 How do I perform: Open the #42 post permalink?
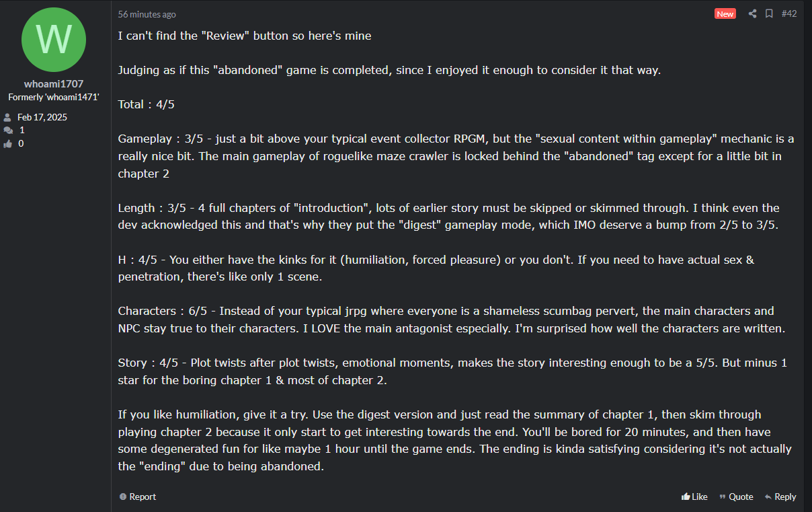pos(789,13)
